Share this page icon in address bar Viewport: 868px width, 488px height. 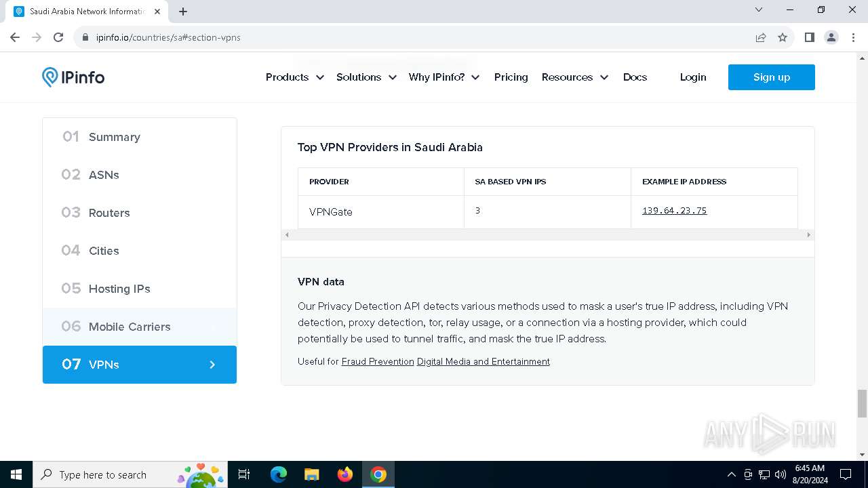point(761,37)
